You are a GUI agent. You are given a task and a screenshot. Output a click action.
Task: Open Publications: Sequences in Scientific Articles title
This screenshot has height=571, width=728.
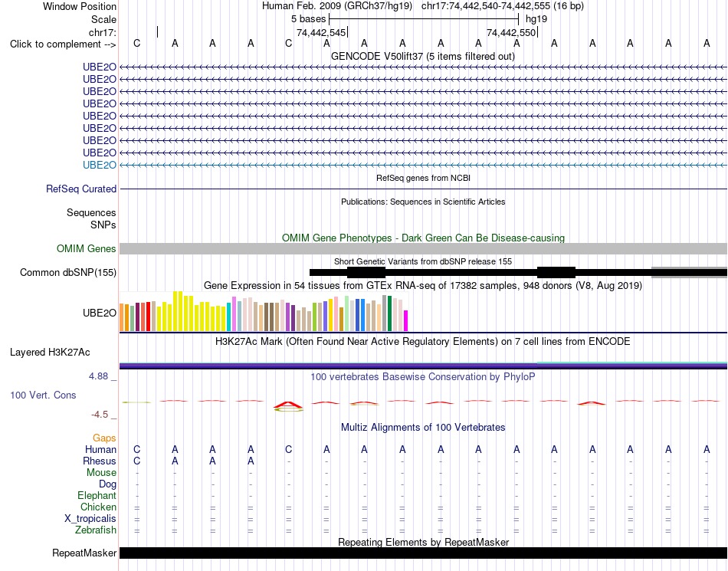(423, 202)
